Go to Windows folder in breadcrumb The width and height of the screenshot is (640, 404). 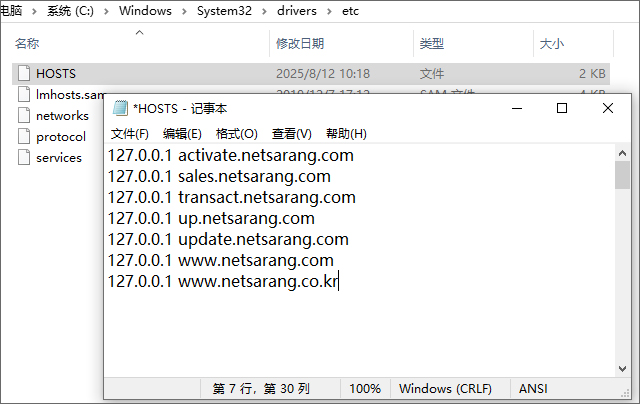click(x=145, y=11)
